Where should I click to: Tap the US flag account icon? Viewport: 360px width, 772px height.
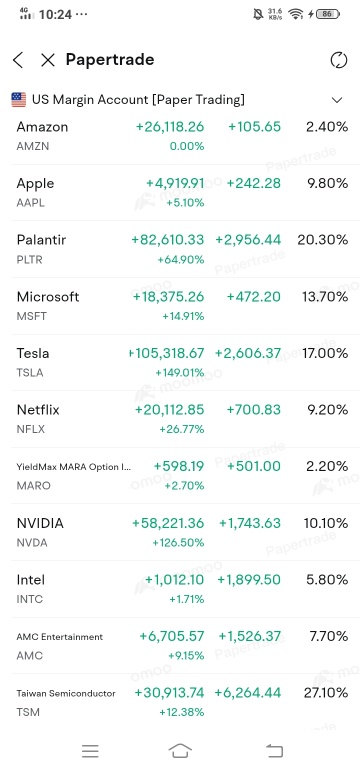click(x=19, y=99)
